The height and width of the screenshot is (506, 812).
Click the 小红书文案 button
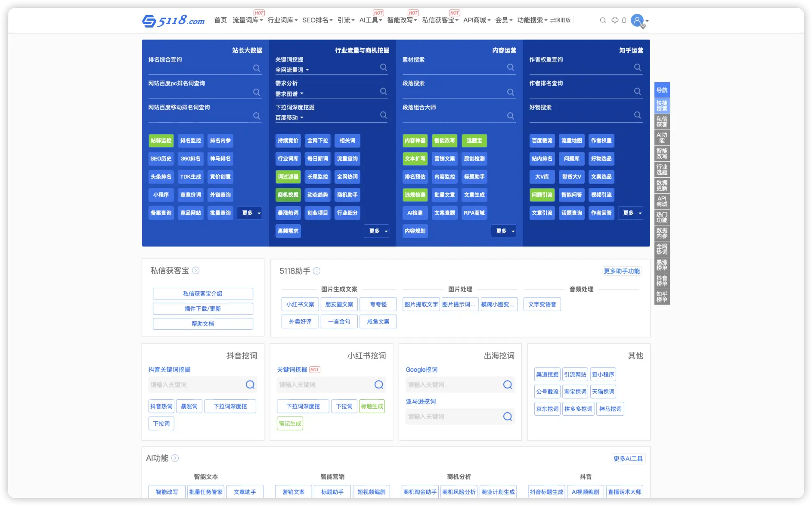tap(300, 304)
